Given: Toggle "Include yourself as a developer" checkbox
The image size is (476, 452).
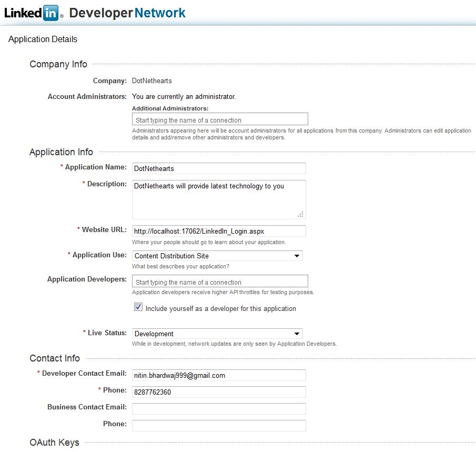Looking at the screenshot, I should point(138,306).
